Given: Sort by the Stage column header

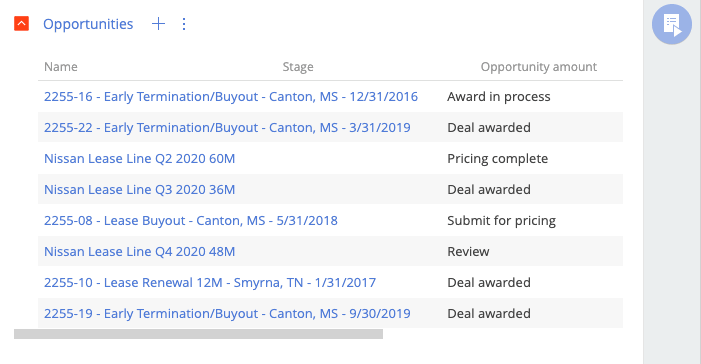Looking at the screenshot, I should pyautogui.click(x=298, y=67).
